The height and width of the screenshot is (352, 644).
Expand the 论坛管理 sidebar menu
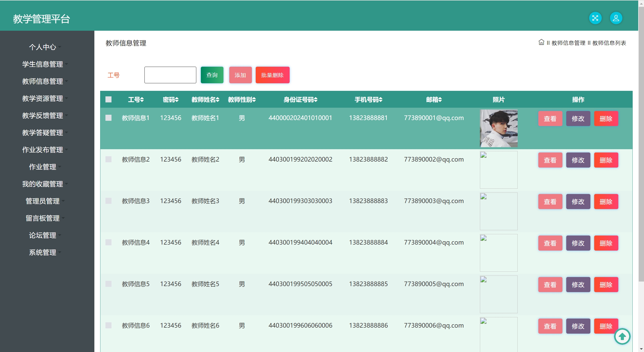(x=43, y=235)
